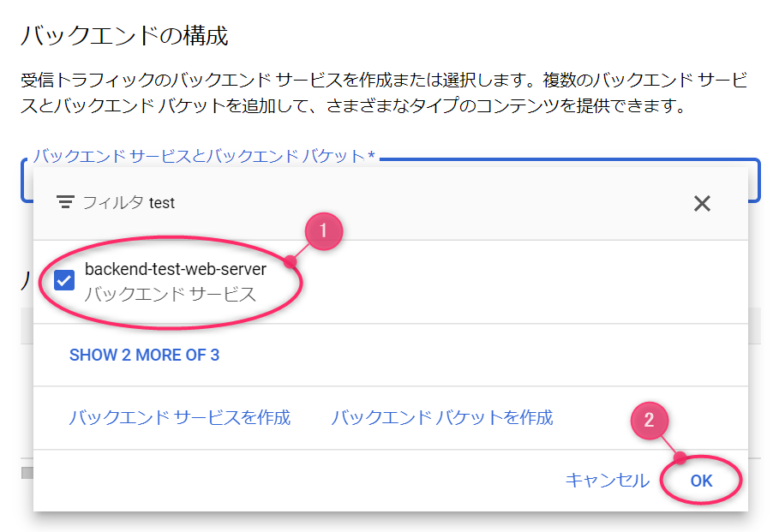Click バックエンド バケットを作成 link
The width and height of the screenshot is (773, 532).
441,417
